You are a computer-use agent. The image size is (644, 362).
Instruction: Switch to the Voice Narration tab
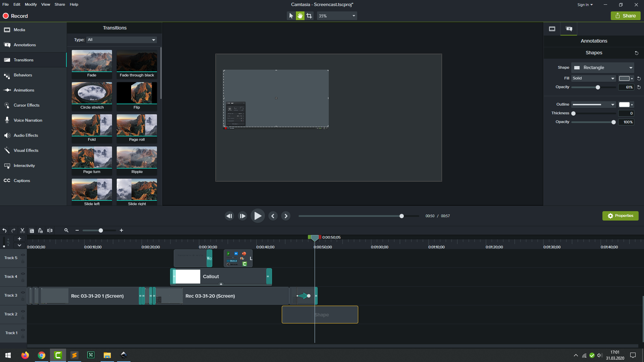[x=28, y=120]
